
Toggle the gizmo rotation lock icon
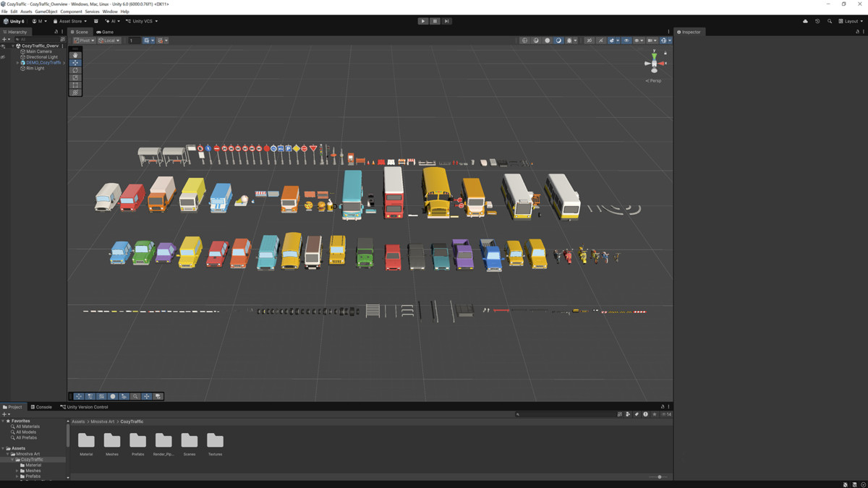pyautogui.click(x=665, y=52)
